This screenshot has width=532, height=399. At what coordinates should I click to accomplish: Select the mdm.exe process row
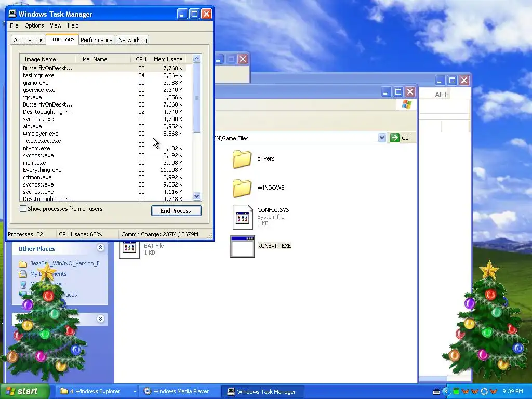[x=103, y=163]
